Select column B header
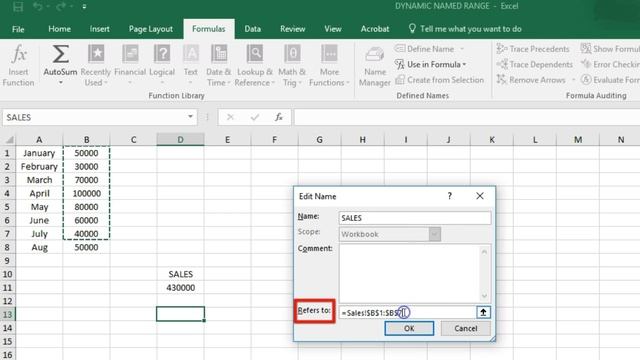The height and width of the screenshot is (360, 640). click(x=87, y=140)
